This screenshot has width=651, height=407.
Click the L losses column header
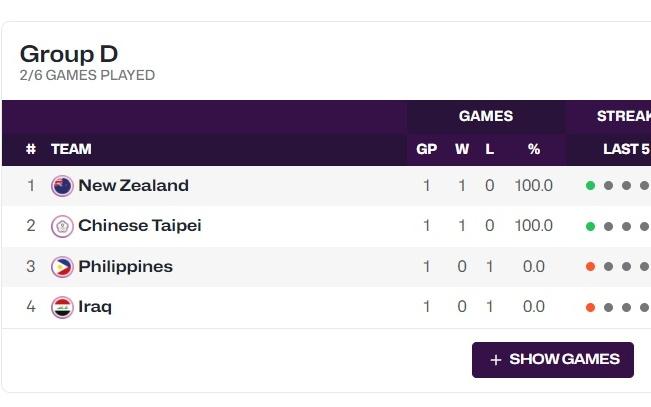[x=489, y=149]
